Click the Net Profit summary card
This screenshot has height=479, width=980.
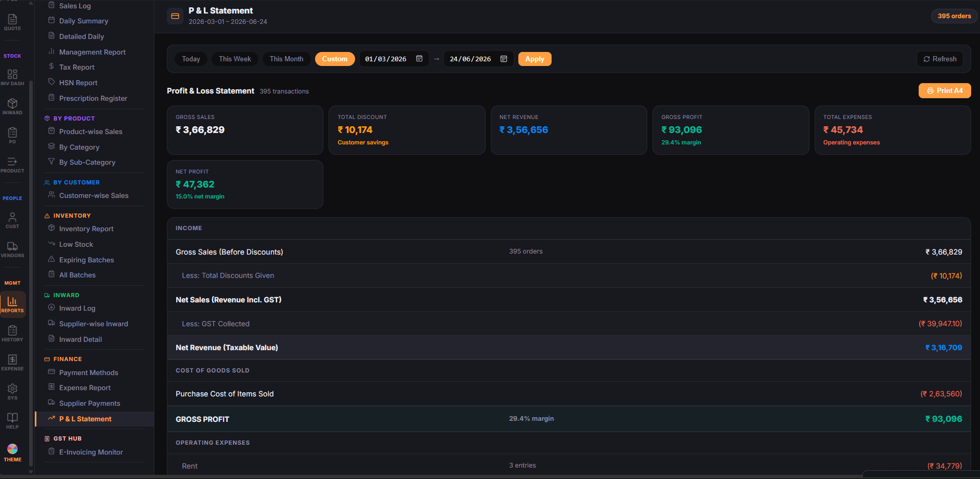tap(245, 184)
